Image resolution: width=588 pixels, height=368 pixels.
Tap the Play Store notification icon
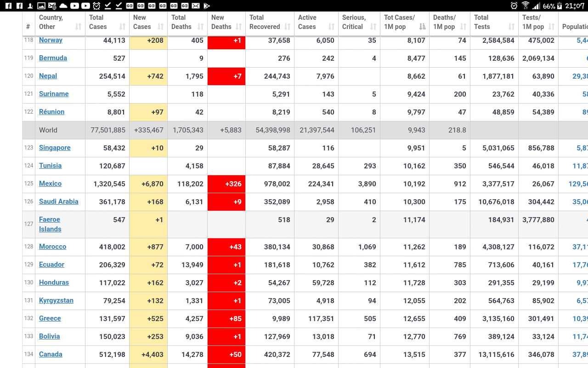click(x=207, y=6)
